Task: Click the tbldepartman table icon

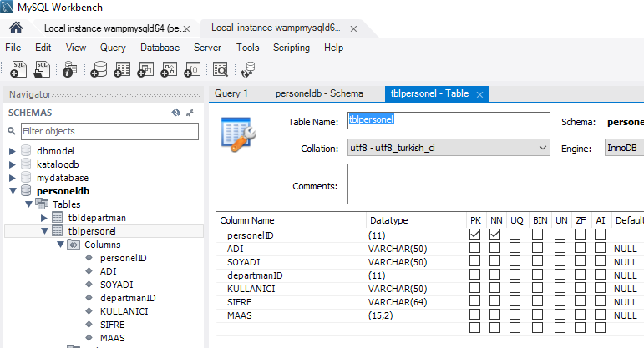Action: coord(58,218)
